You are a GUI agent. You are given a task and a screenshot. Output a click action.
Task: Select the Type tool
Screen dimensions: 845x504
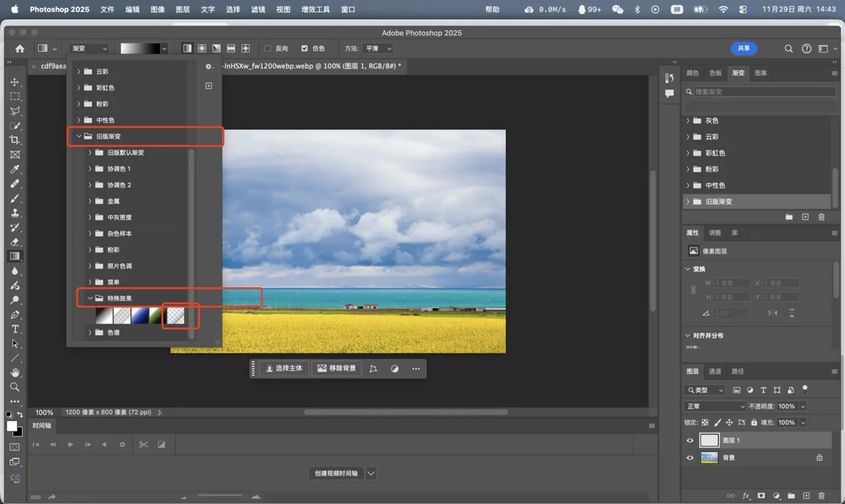[x=15, y=329]
